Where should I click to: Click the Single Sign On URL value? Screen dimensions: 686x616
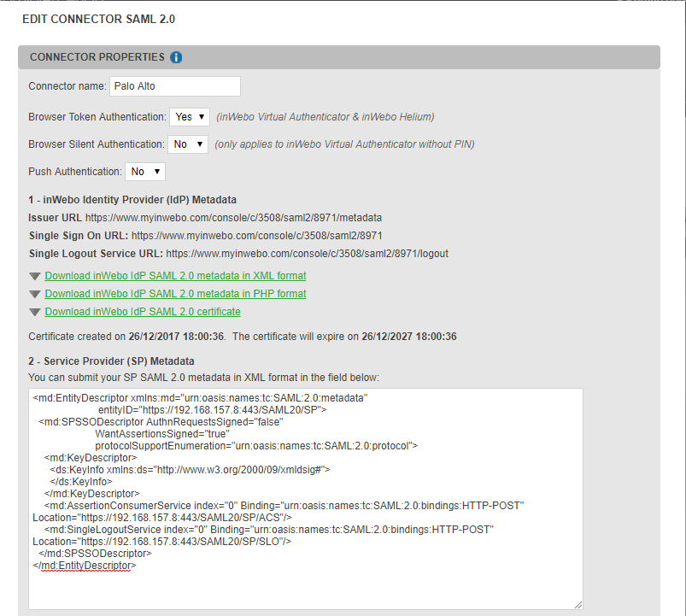click(256, 236)
